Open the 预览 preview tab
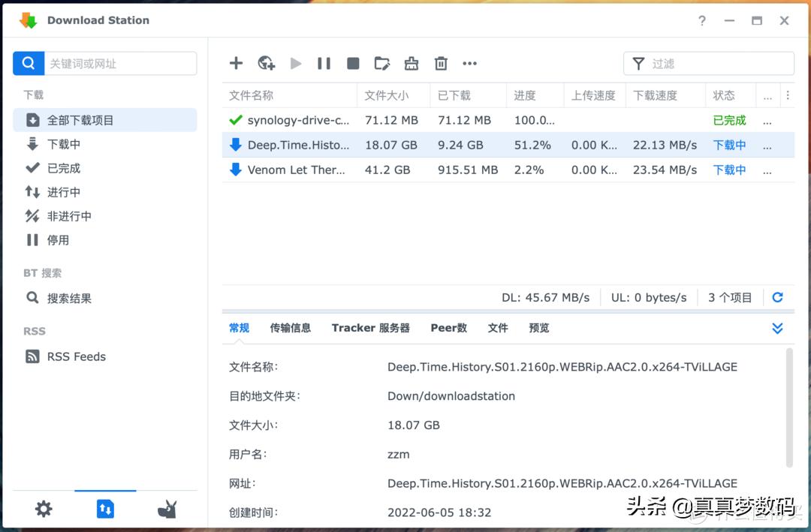This screenshot has height=532, width=811. 538,328
